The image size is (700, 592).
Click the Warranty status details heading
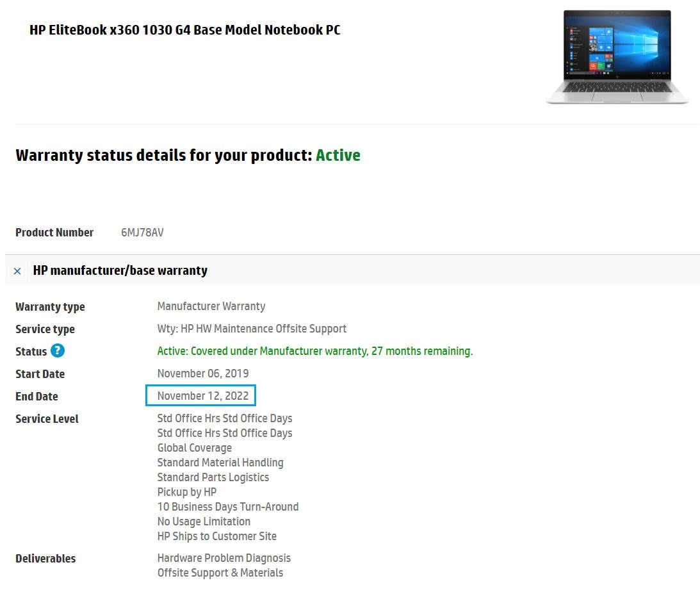188,155
